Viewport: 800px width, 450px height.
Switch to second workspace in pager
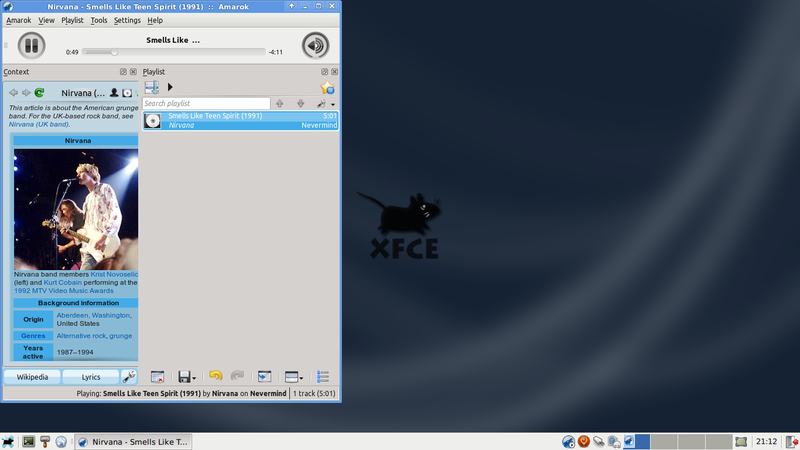[x=664, y=442]
